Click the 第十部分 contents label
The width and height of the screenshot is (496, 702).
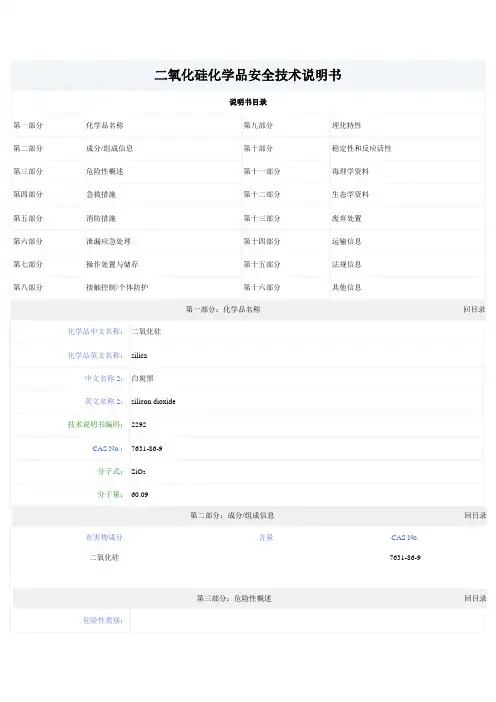point(258,148)
